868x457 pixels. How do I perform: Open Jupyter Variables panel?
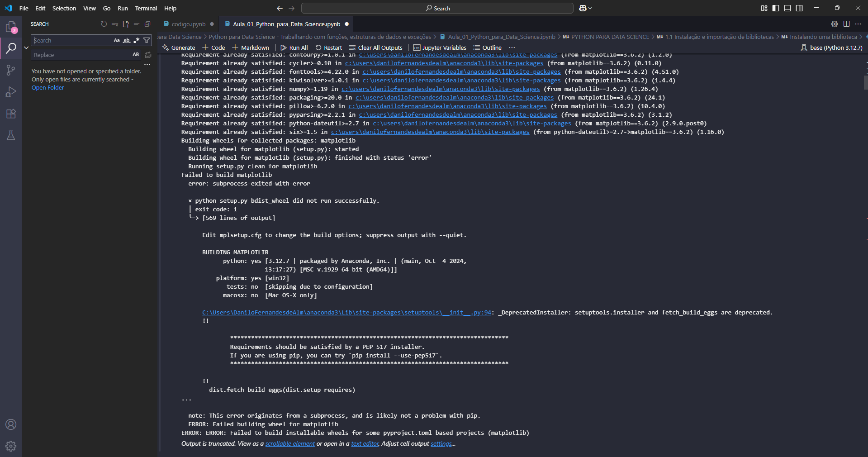[x=440, y=48]
